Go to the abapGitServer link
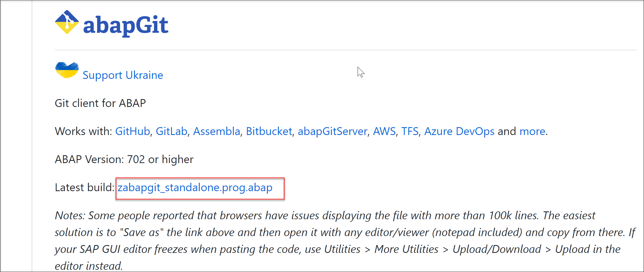 click(332, 131)
